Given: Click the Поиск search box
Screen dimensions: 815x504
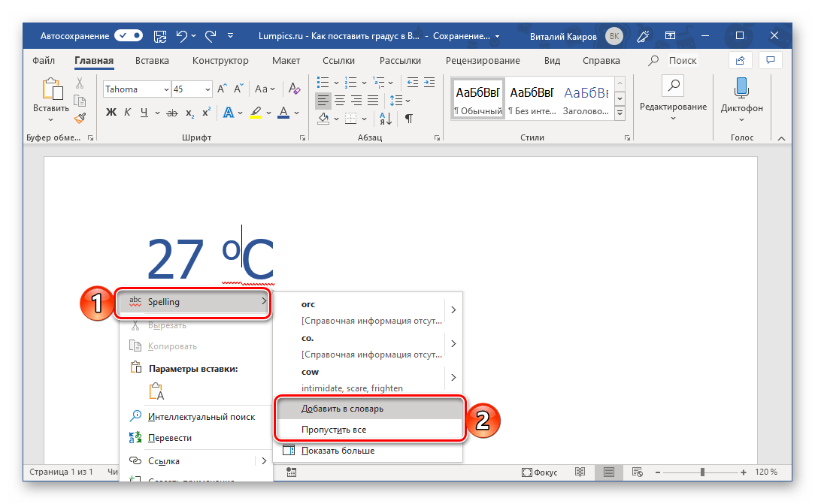Looking at the screenshot, I should pos(682,61).
